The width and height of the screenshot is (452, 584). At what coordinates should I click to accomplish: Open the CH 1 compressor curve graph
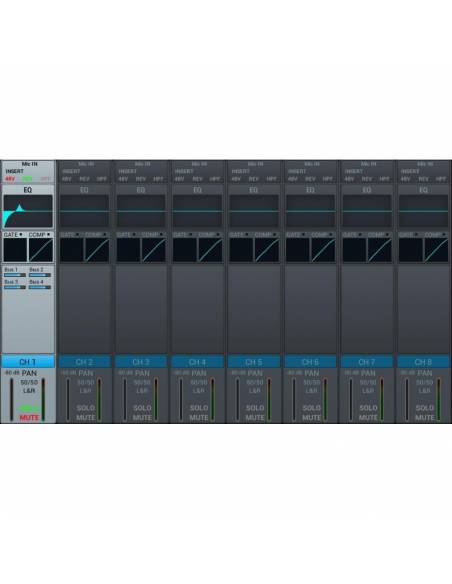(41, 250)
